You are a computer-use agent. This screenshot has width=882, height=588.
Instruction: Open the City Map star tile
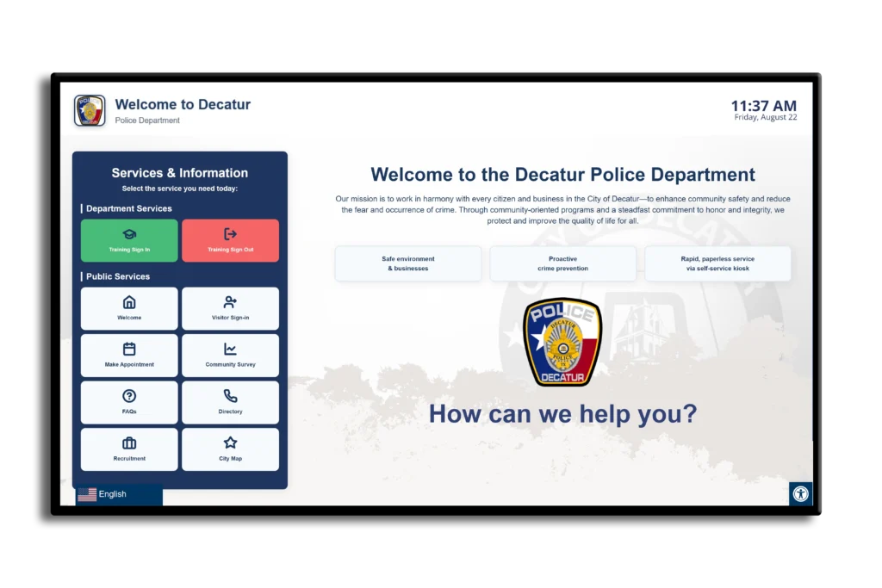coord(230,449)
